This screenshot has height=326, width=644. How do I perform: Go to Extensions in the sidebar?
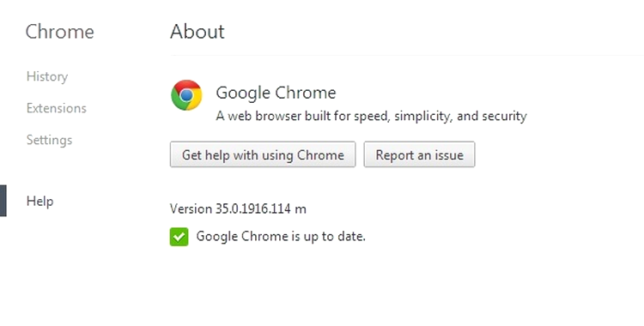point(57,108)
